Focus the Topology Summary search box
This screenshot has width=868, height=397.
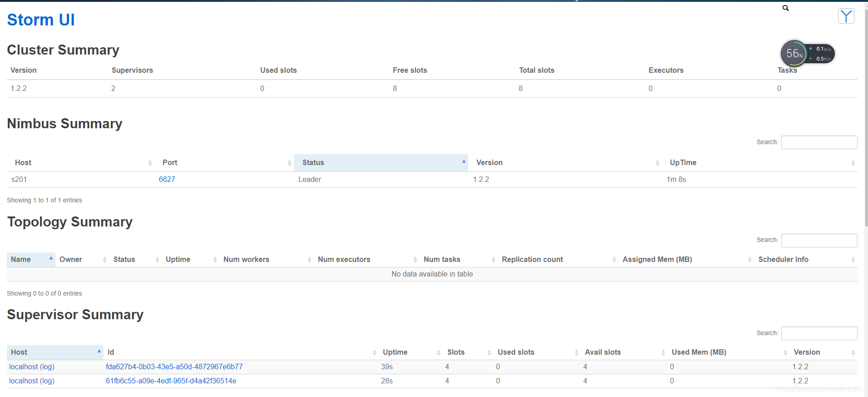coord(819,240)
